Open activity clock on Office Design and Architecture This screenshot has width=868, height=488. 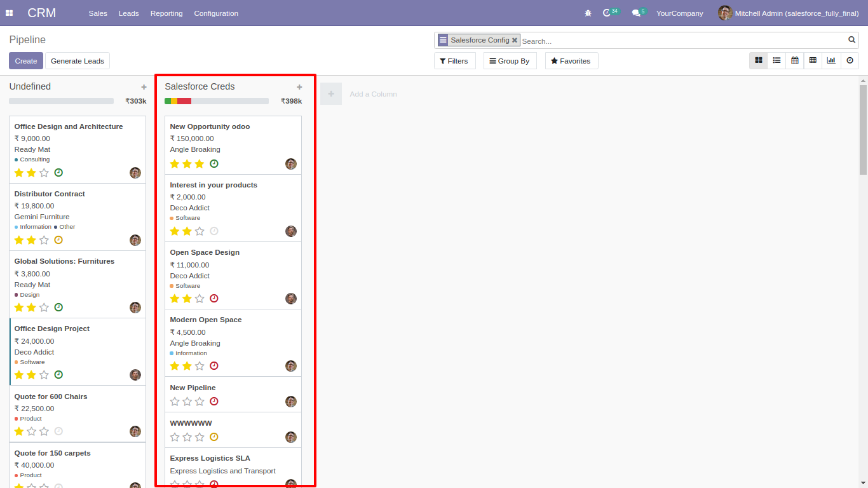tap(58, 172)
